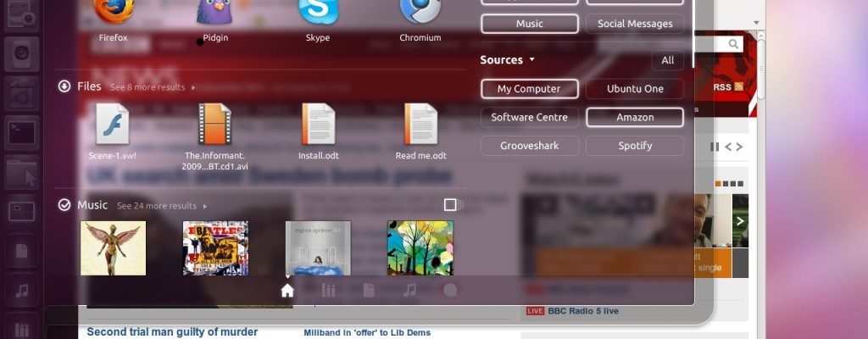Select the Beatles album cover thumbnail
The width and height of the screenshot is (868, 339).
click(215, 247)
